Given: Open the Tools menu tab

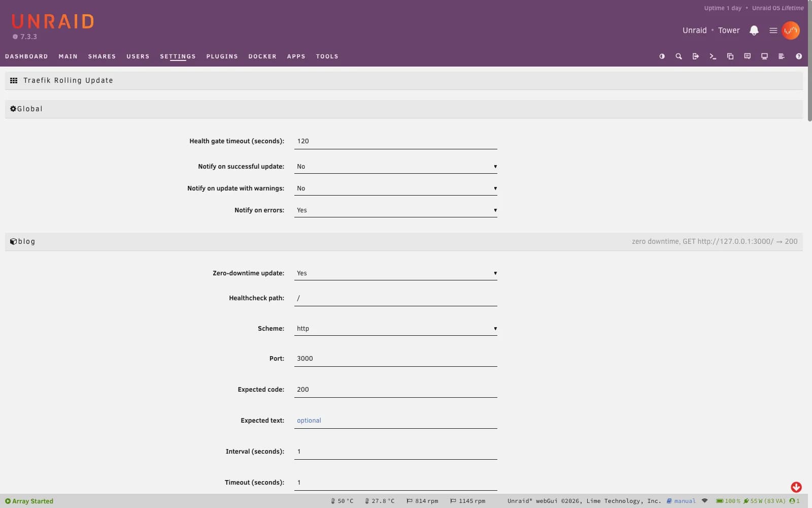Looking at the screenshot, I should point(327,56).
